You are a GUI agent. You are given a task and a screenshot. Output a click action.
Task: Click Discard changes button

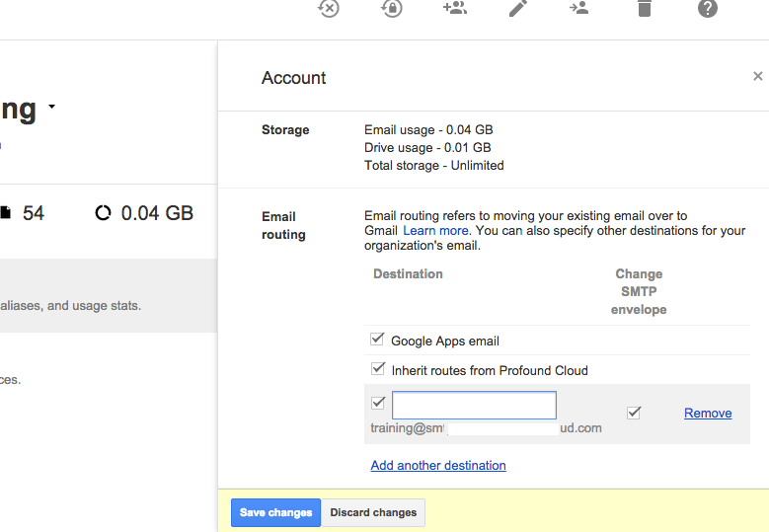[373, 512]
